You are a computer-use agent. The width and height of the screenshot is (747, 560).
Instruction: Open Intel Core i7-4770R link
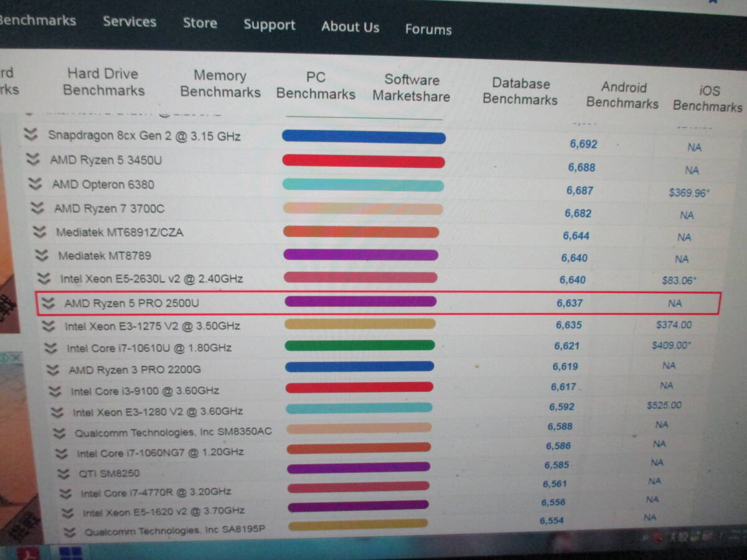[156, 493]
